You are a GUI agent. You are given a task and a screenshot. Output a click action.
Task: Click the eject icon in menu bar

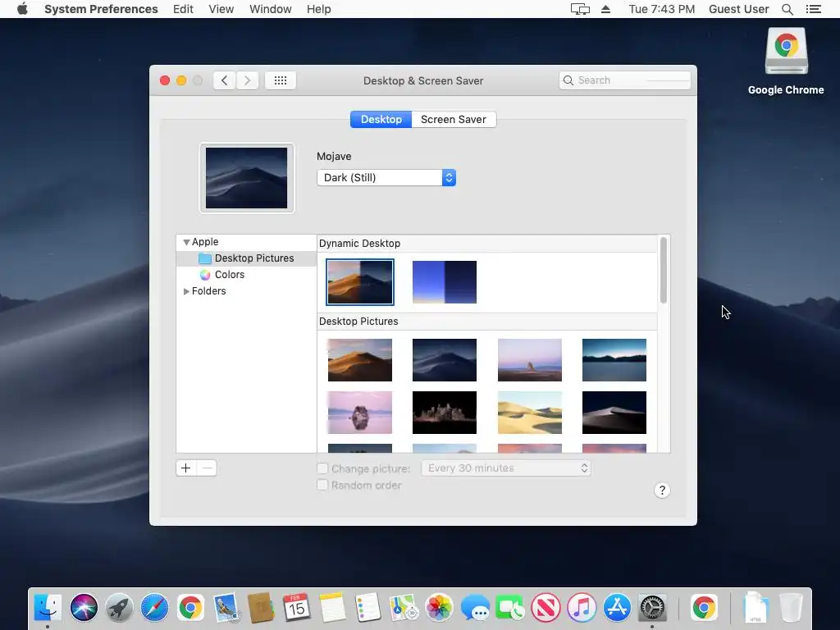(606, 9)
